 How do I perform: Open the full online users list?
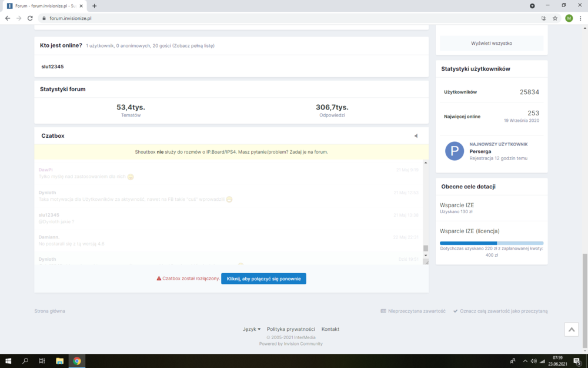click(x=193, y=45)
